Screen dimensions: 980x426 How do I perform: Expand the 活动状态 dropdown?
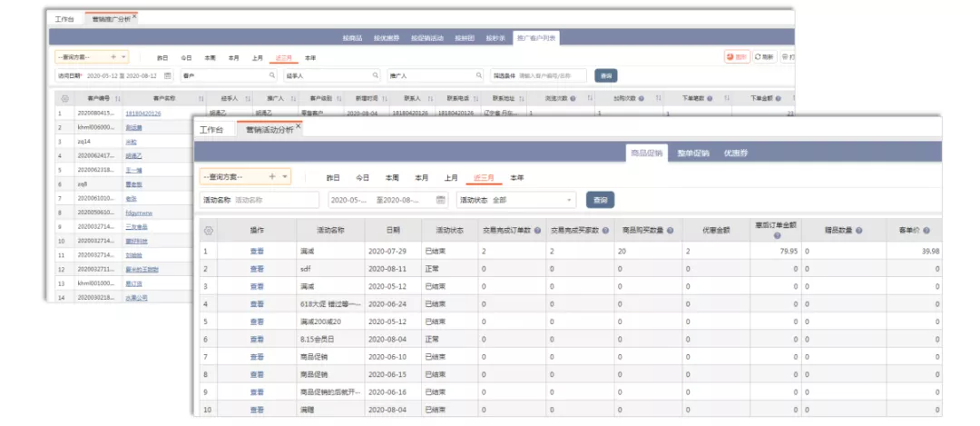tap(570, 200)
